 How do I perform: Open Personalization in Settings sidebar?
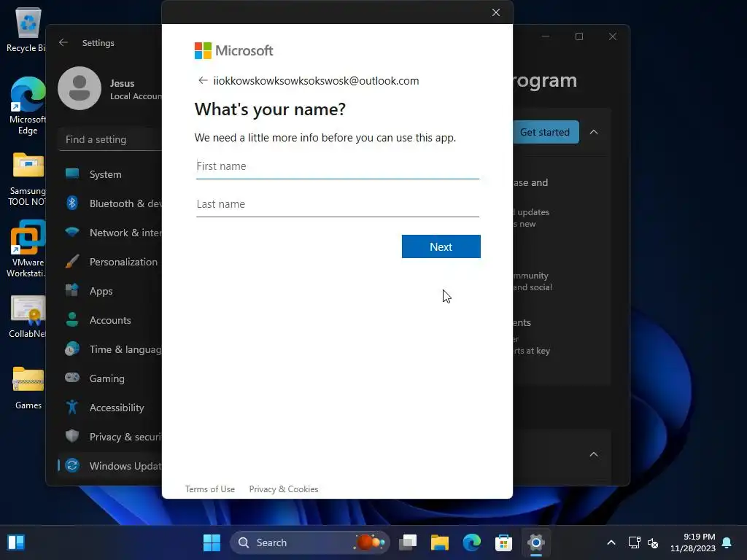pos(111,262)
